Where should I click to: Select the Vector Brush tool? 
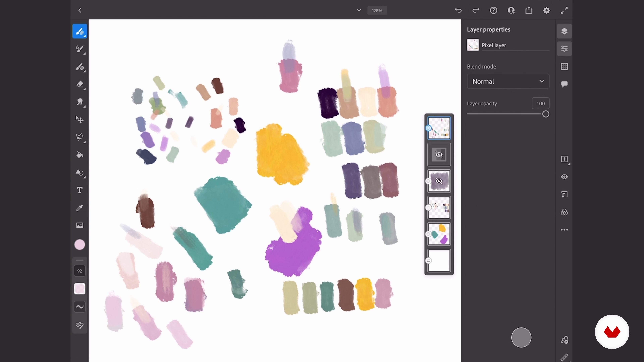click(x=80, y=67)
